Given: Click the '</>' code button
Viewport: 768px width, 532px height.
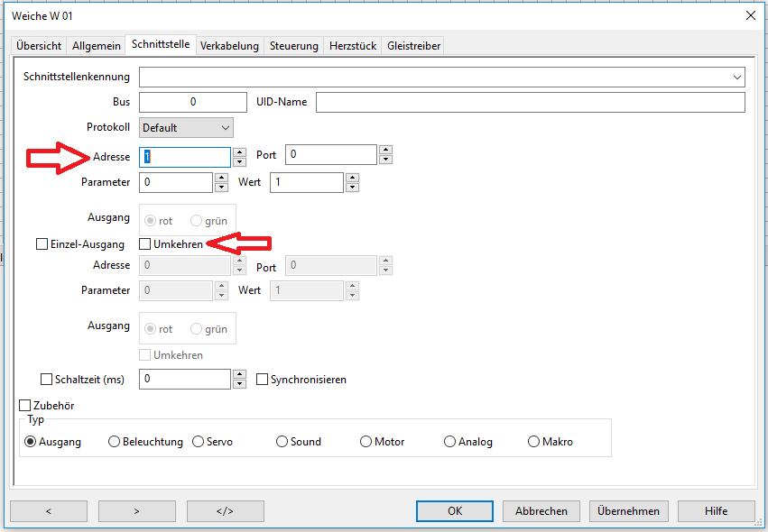Looking at the screenshot, I should tap(225, 510).
